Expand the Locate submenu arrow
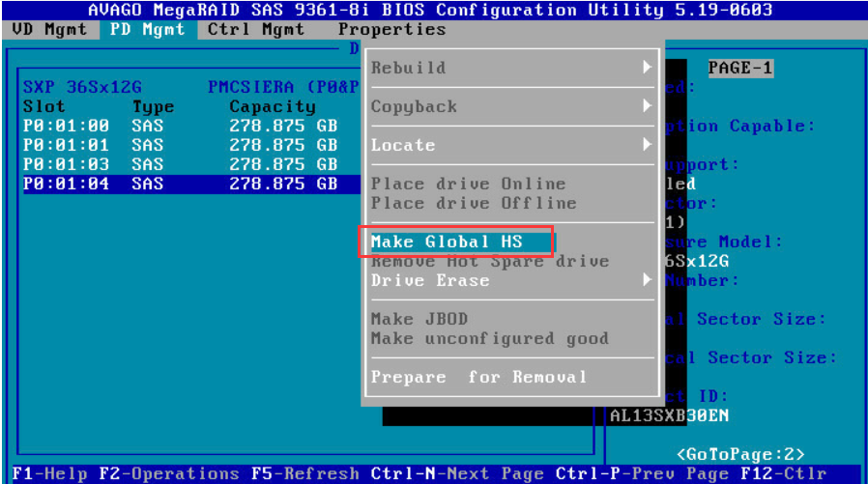The height and width of the screenshot is (484, 868). click(x=647, y=145)
